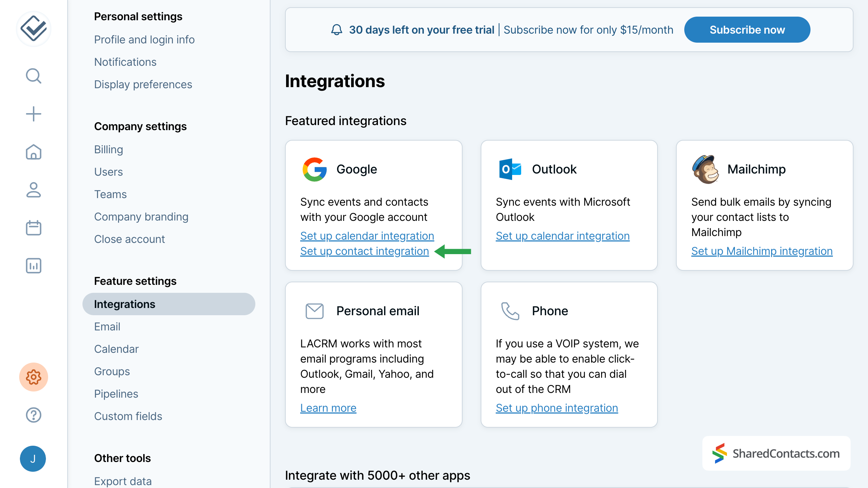Open Export data tool
Screen dimensions: 868x488
123,481
